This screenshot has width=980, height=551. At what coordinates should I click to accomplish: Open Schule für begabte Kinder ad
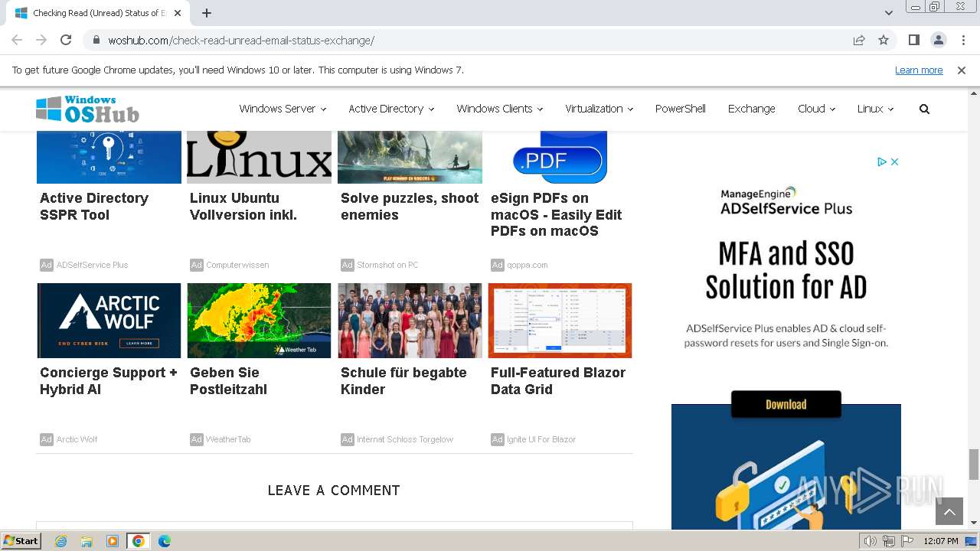pyautogui.click(x=403, y=381)
